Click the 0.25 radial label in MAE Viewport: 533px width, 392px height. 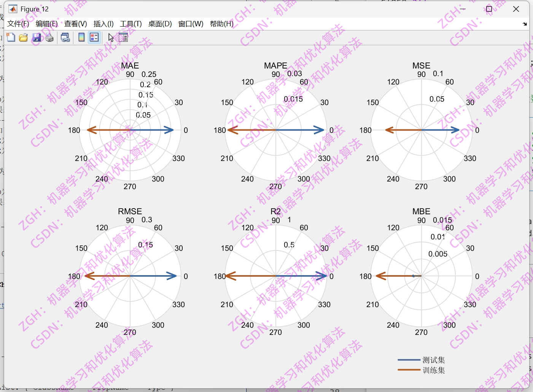(149, 74)
